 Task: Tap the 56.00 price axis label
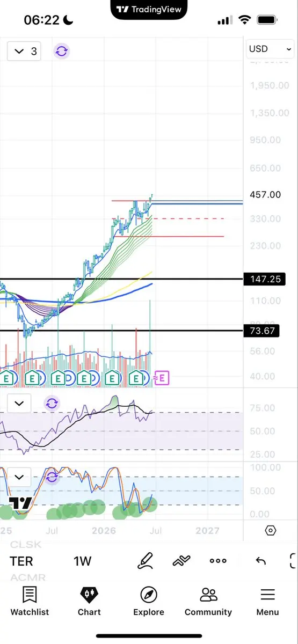pyautogui.click(x=263, y=352)
